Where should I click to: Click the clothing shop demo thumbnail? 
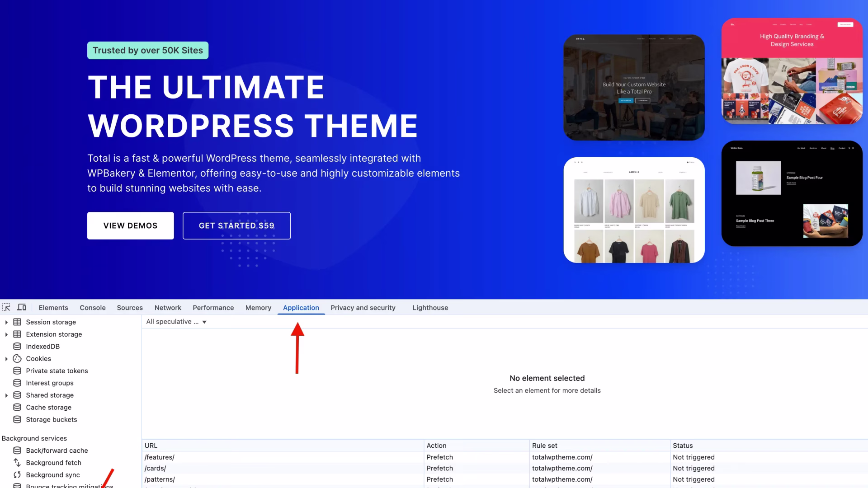(634, 210)
